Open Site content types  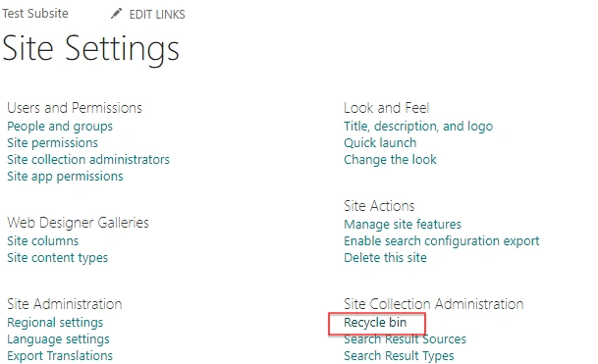tap(58, 258)
